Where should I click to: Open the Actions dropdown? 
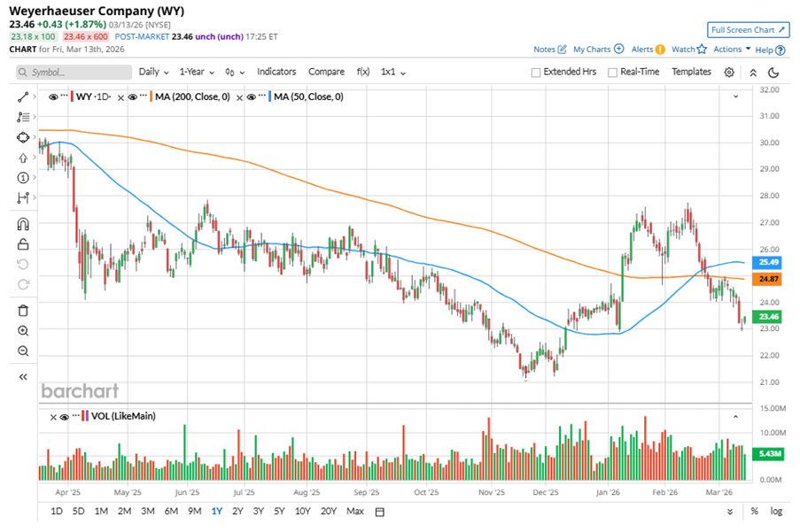click(x=732, y=49)
